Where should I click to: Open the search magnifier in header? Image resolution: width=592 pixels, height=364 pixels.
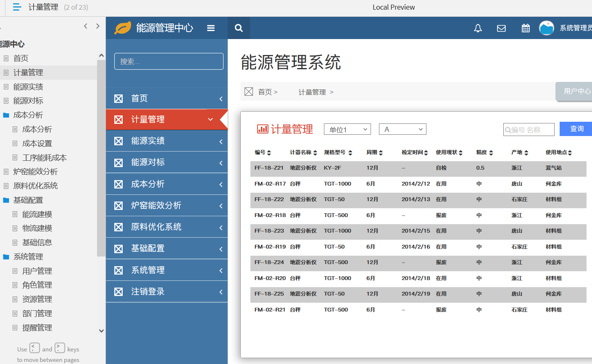[x=239, y=28]
